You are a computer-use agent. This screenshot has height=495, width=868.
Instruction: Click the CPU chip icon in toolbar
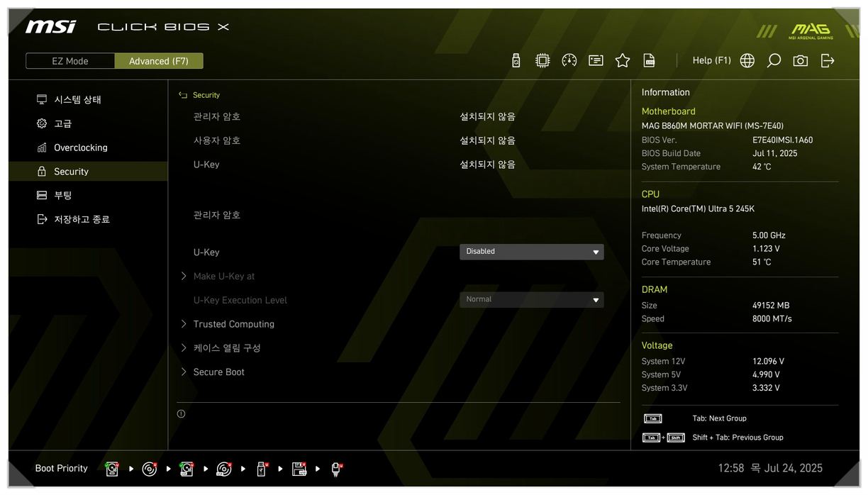pos(542,61)
